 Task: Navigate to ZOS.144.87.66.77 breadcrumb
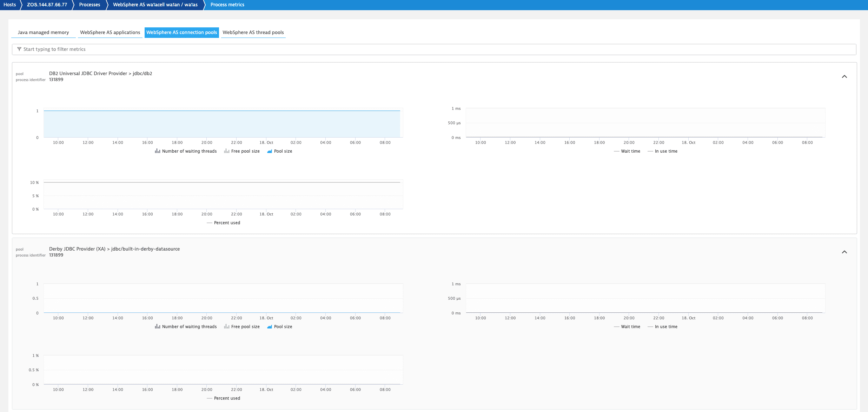pos(47,5)
